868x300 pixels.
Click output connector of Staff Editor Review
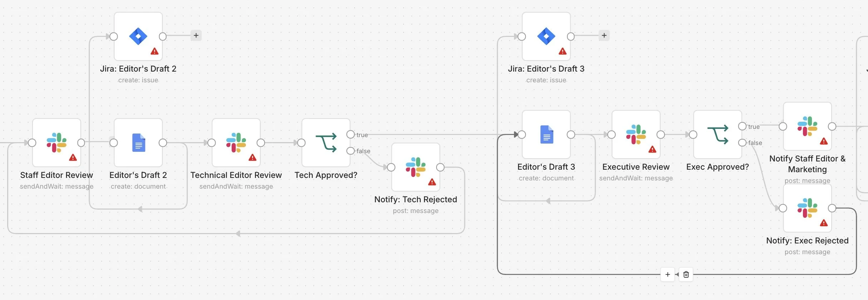pos(81,143)
